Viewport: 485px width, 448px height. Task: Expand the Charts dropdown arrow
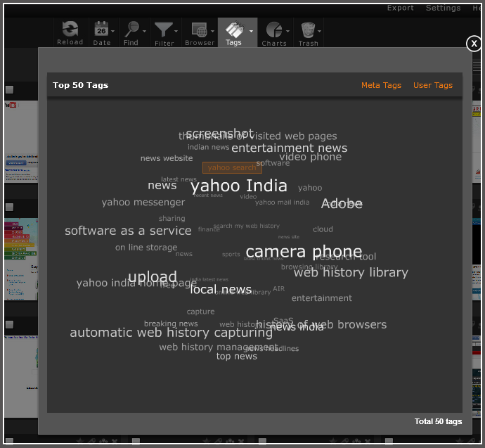(287, 31)
